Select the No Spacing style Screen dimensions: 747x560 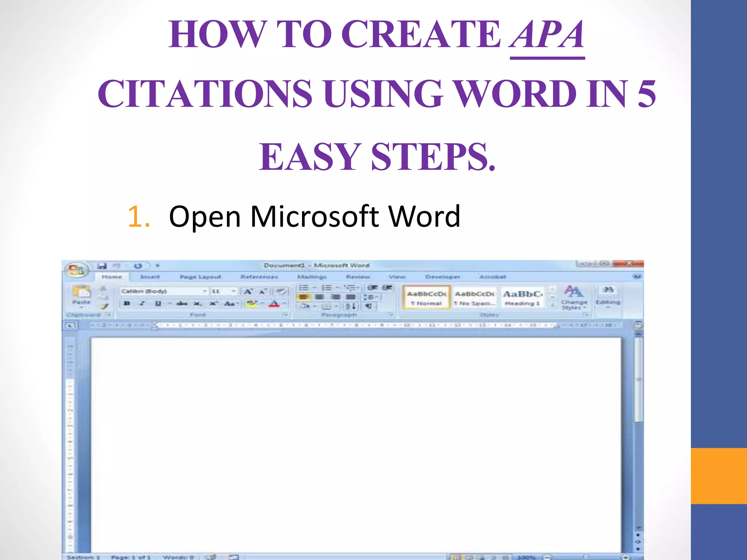point(475,297)
